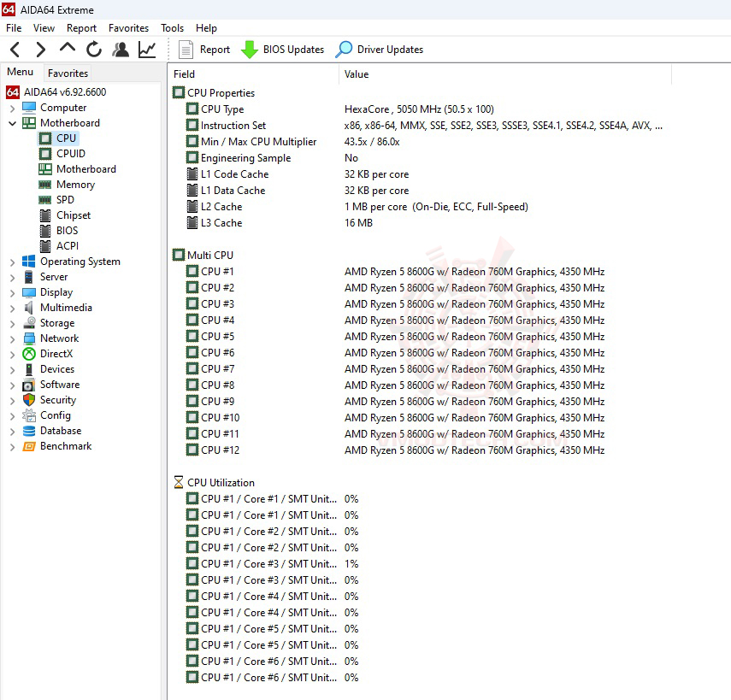Open the Help menu

[206, 28]
